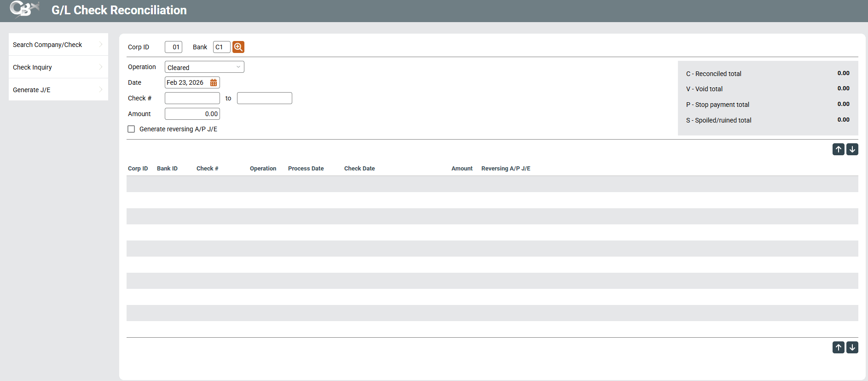The width and height of the screenshot is (868, 381).
Task: Click the Check Date column header
Action: point(359,169)
